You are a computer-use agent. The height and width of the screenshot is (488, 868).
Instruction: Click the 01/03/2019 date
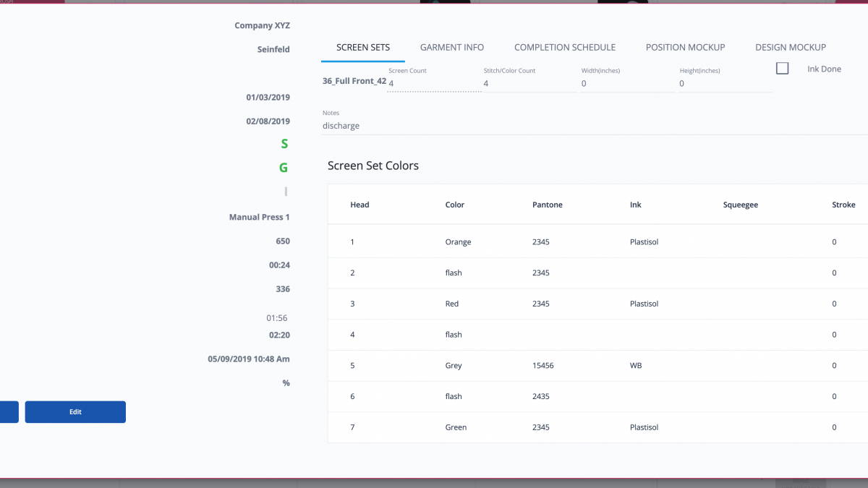click(x=268, y=97)
